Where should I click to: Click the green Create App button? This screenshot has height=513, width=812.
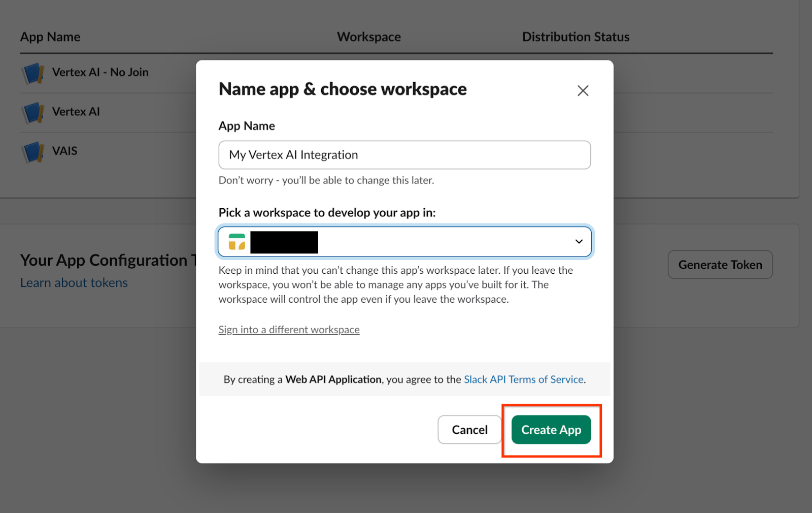coord(551,430)
